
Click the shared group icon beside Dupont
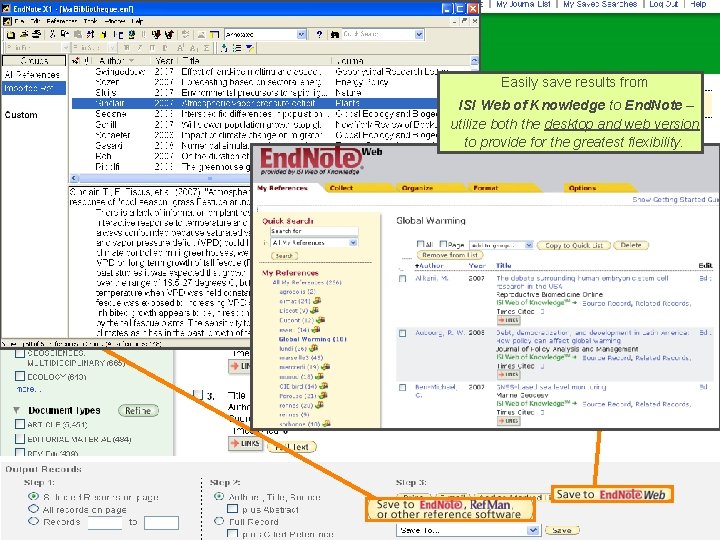pos(320,320)
